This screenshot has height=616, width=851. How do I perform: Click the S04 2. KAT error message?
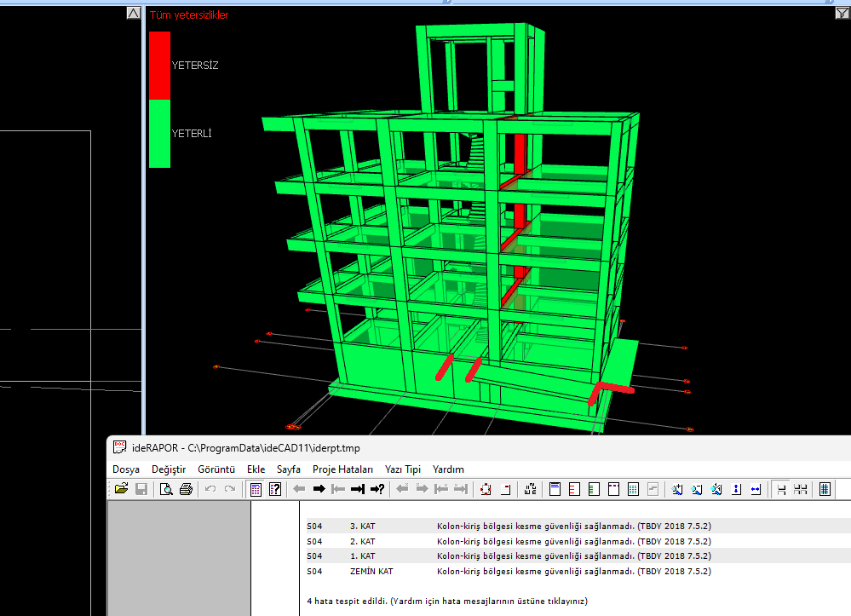pos(574,541)
